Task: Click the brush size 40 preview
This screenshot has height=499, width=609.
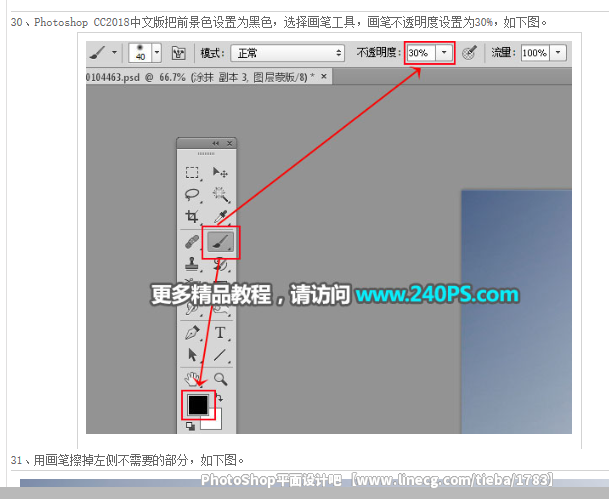Action: point(140,52)
